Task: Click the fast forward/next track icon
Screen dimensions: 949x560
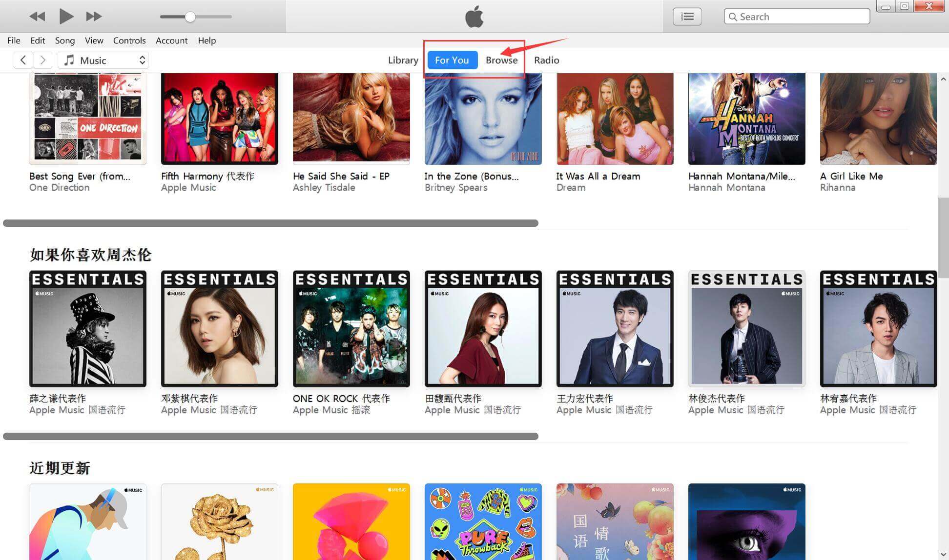Action: (x=93, y=15)
